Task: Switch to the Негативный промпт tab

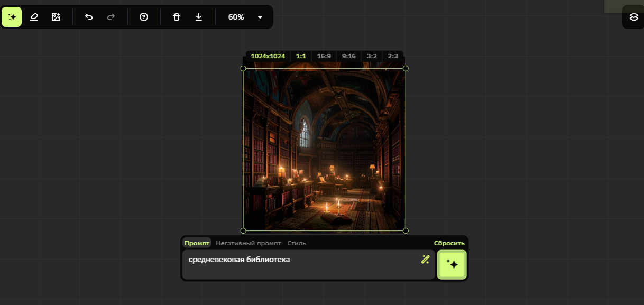Action: pos(249,243)
